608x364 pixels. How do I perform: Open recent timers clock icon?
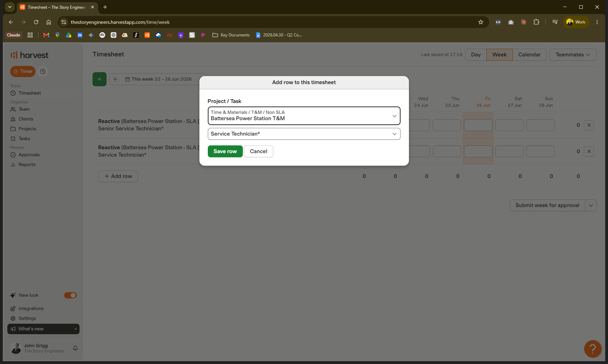pyautogui.click(x=43, y=71)
